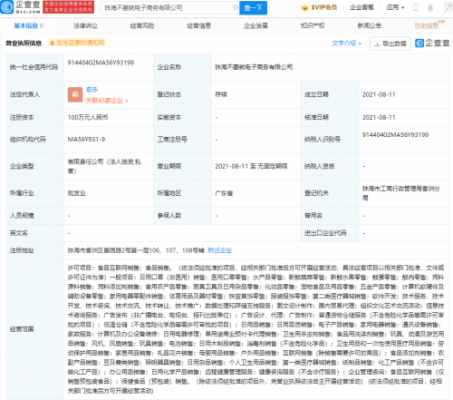
Task: Select the business scope paragraph
Action: click(256, 329)
